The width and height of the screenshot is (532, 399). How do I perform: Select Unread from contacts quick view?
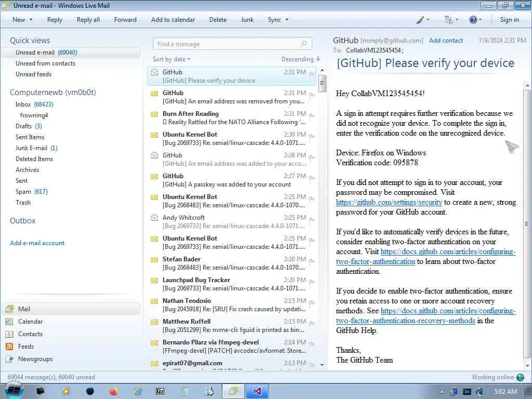pyautogui.click(x=46, y=63)
